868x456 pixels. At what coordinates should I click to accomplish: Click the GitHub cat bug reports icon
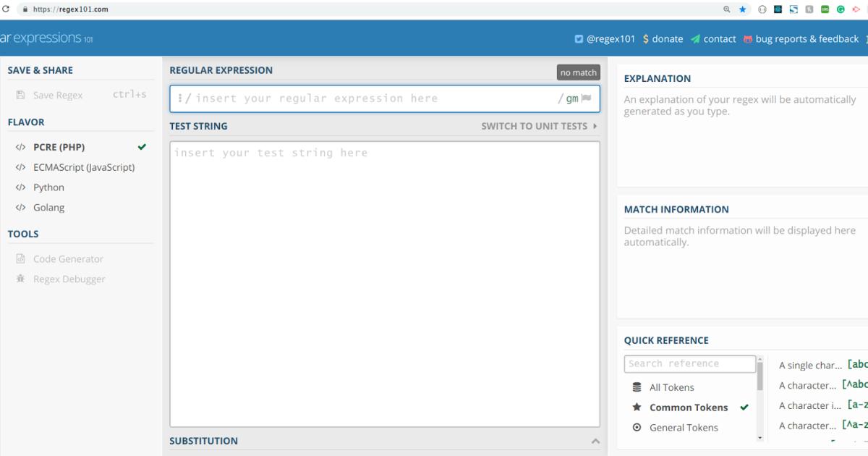748,39
